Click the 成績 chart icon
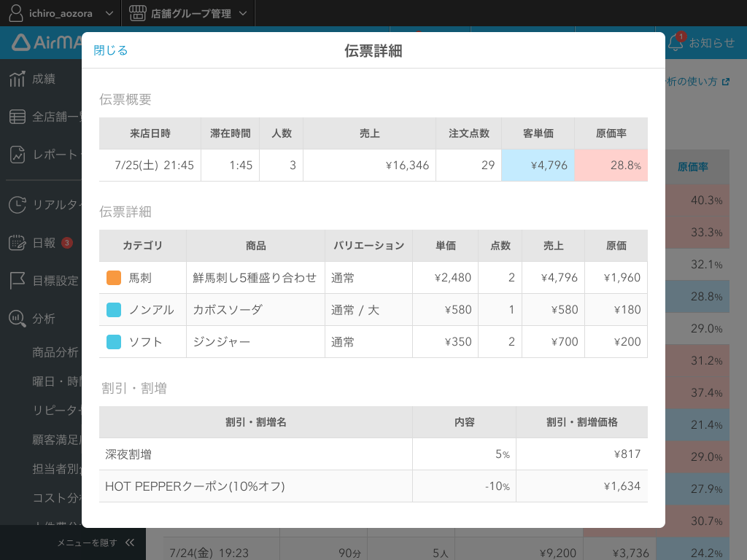 click(18, 79)
